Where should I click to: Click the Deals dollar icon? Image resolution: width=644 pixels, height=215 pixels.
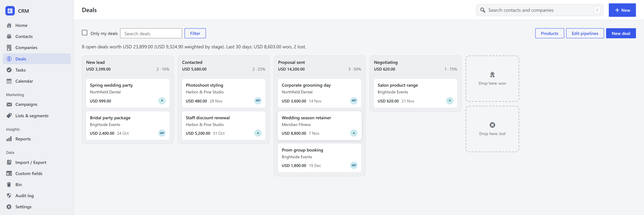pos(9,59)
